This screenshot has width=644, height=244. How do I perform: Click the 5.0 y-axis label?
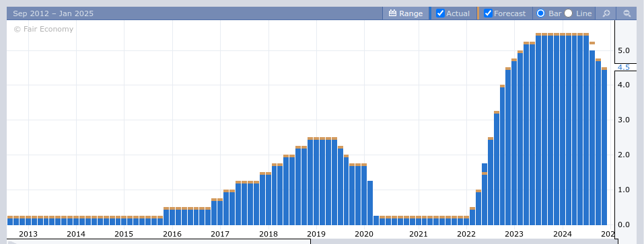tap(623, 51)
